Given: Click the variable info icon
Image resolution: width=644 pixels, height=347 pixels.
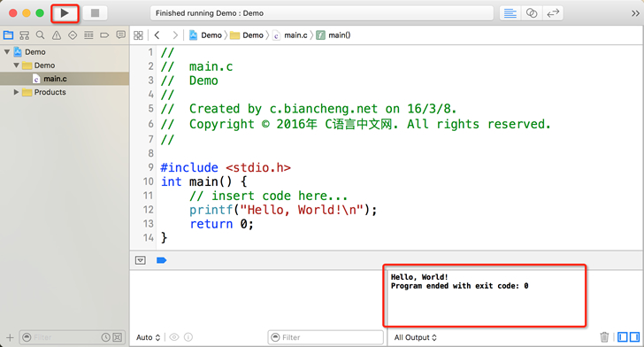Looking at the screenshot, I should click(x=188, y=337).
